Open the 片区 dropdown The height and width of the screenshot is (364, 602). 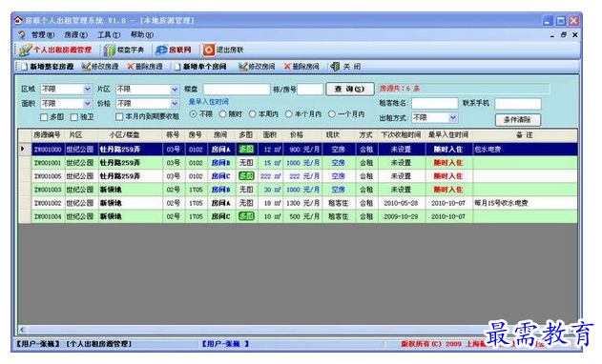175,90
